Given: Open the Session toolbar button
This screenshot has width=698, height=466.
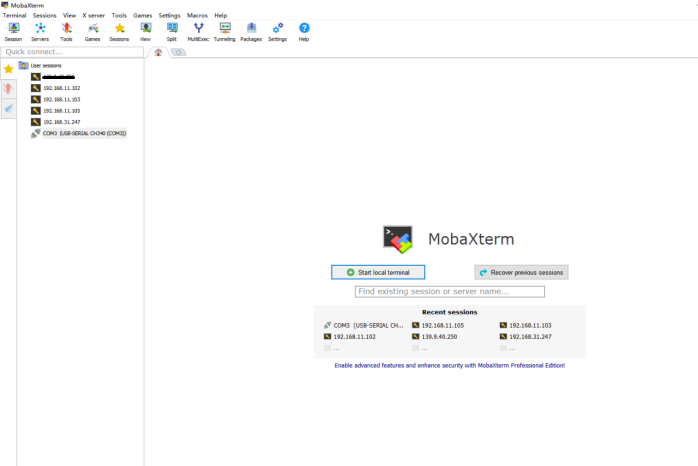Looking at the screenshot, I should (13, 32).
